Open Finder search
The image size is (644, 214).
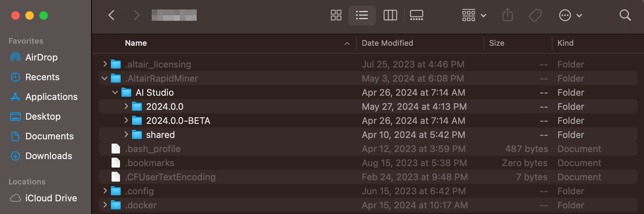click(625, 15)
